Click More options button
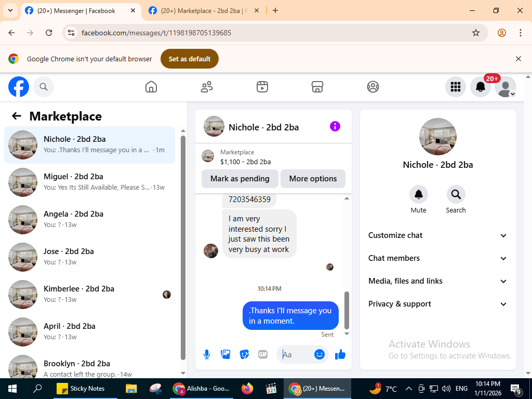Image resolution: width=532 pixels, height=399 pixels. pyautogui.click(x=313, y=179)
